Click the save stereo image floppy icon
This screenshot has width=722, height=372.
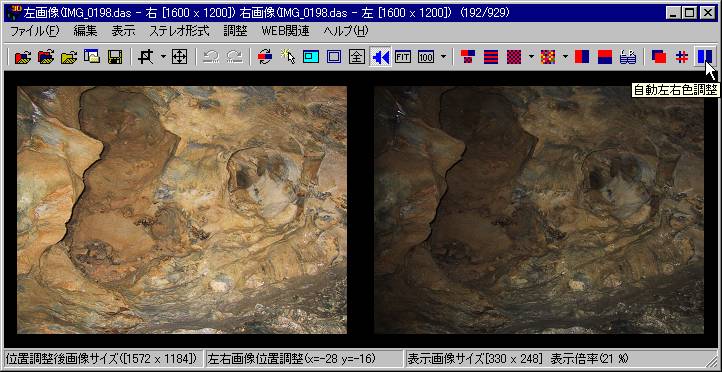pyautogui.click(x=114, y=58)
